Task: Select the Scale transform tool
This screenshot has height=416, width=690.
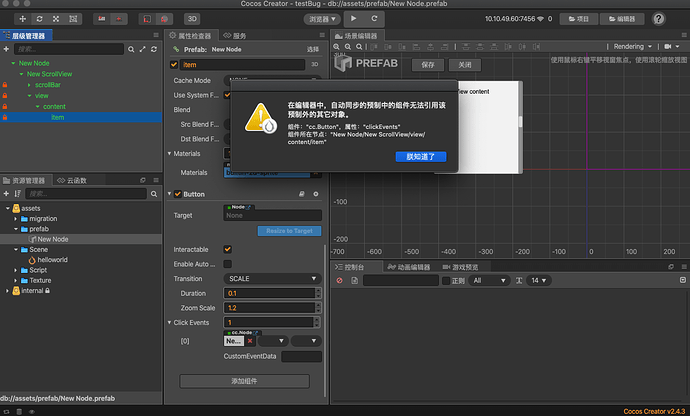Action: click(56, 19)
